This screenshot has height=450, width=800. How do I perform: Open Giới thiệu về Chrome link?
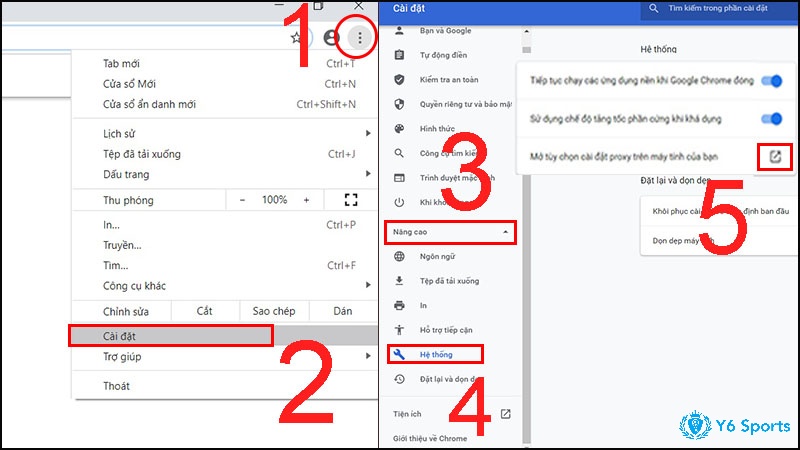point(430,438)
